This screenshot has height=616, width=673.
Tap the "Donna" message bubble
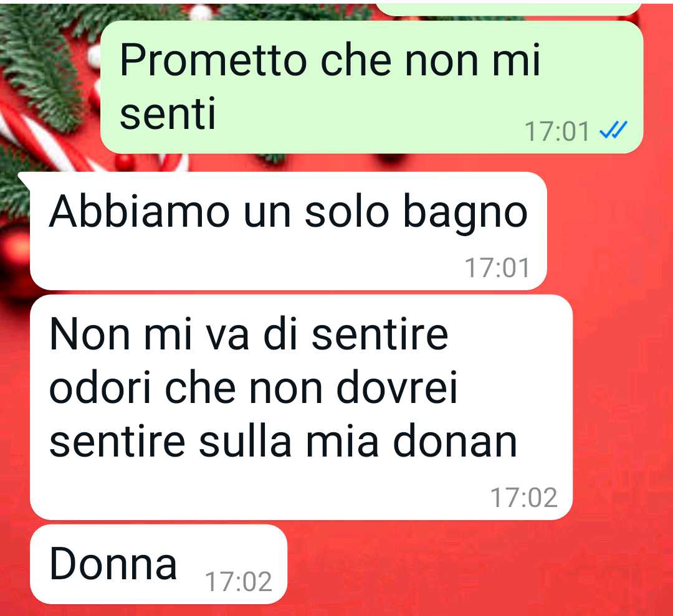[x=158, y=564]
